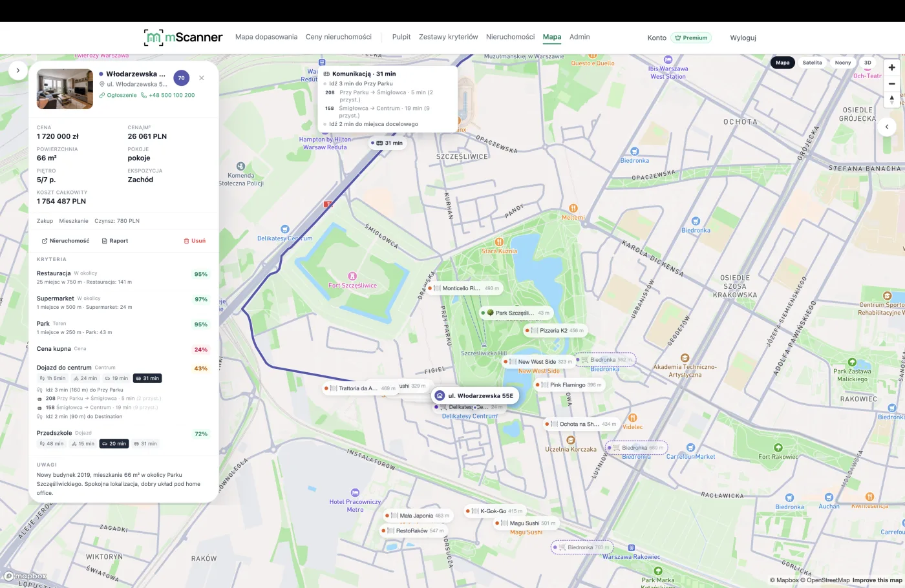Select the Mała Japonia marker
This screenshot has height=588, width=905.
pos(419,516)
